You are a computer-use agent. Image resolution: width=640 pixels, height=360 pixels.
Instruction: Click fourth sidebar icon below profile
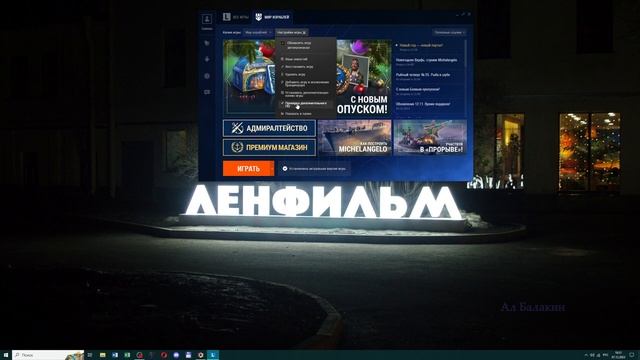click(207, 92)
